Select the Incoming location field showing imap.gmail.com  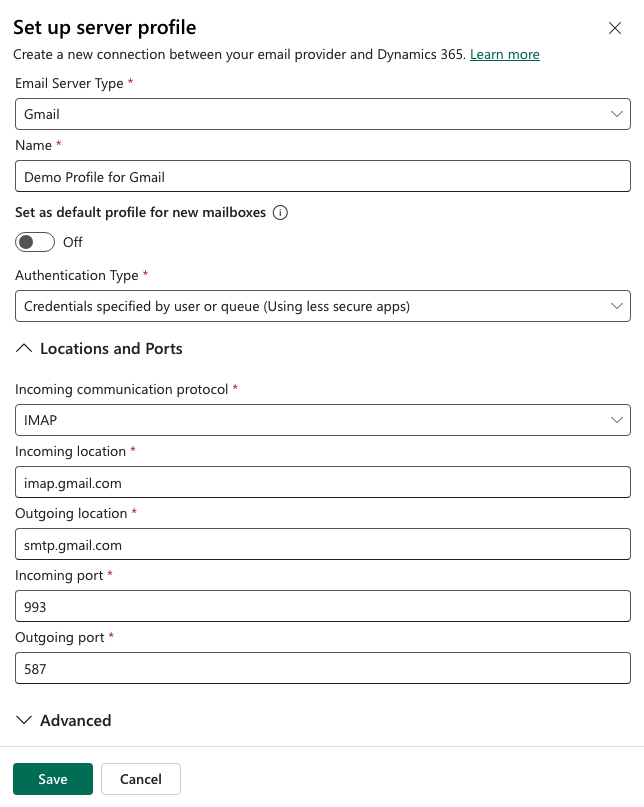click(x=320, y=481)
